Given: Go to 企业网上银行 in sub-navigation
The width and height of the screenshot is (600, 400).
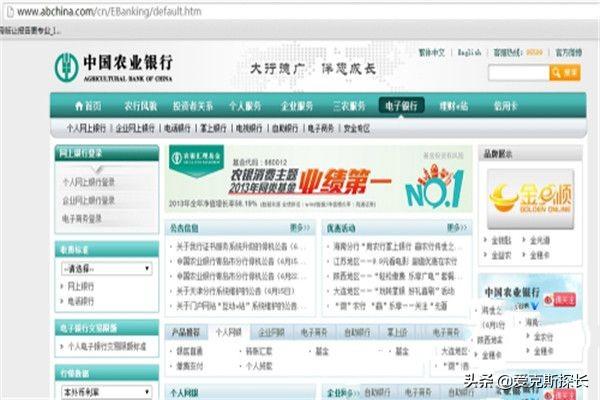Looking at the screenshot, I should click(x=135, y=128).
